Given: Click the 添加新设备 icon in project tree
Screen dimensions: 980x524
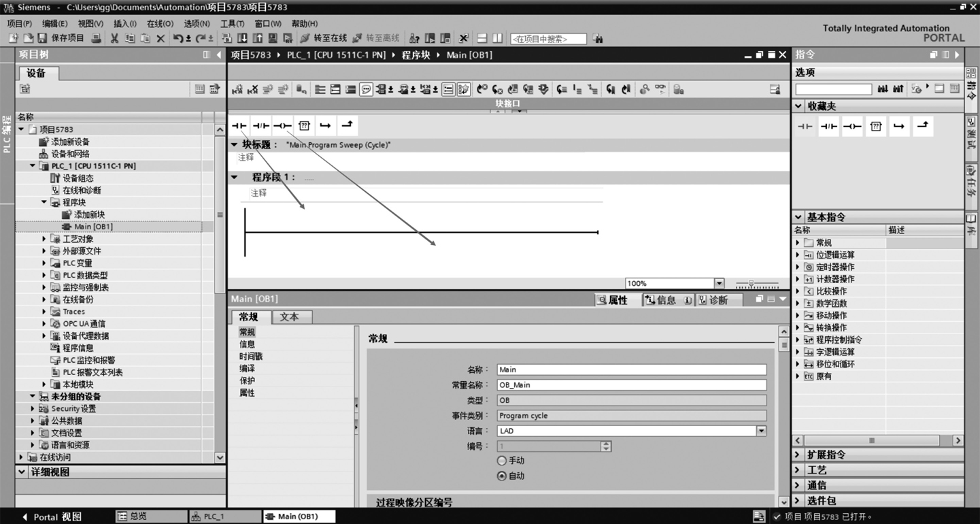Looking at the screenshot, I should pyautogui.click(x=44, y=142).
